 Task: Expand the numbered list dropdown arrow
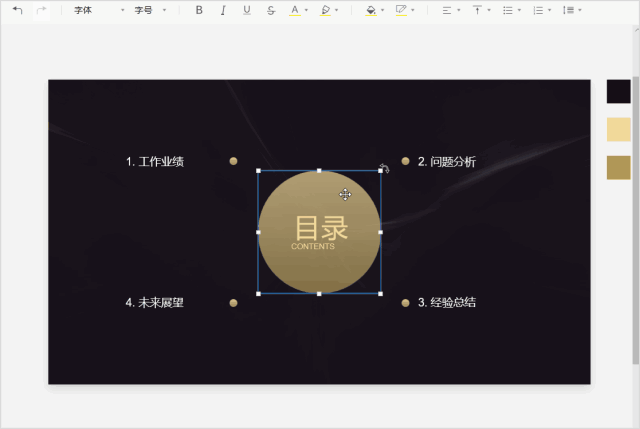tap(549, 10)
